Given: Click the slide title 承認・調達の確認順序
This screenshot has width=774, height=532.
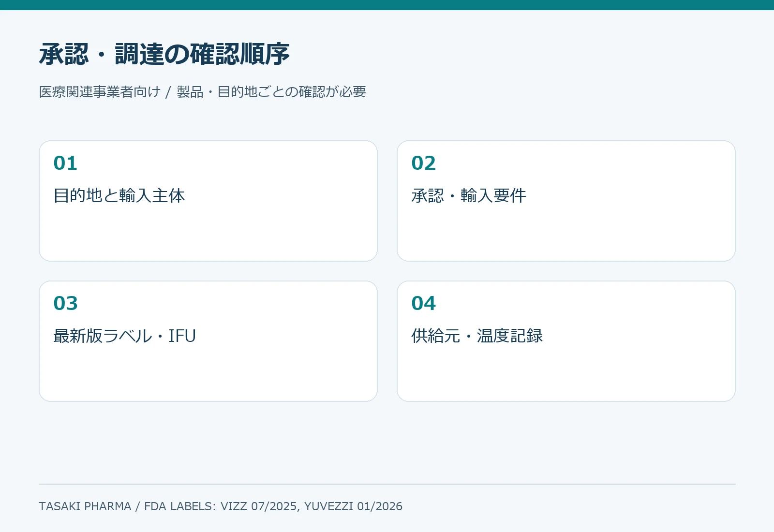Looking at the screenshot, I should 164,54.
